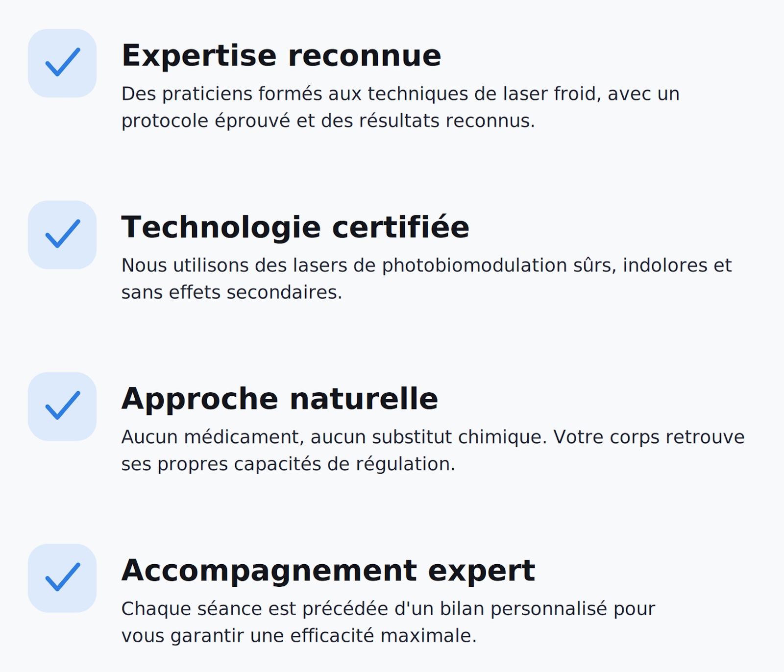Select the Accompagnement expert heading
The height and width of the screenshot is (672, 784).
click(x=328, y=571)
